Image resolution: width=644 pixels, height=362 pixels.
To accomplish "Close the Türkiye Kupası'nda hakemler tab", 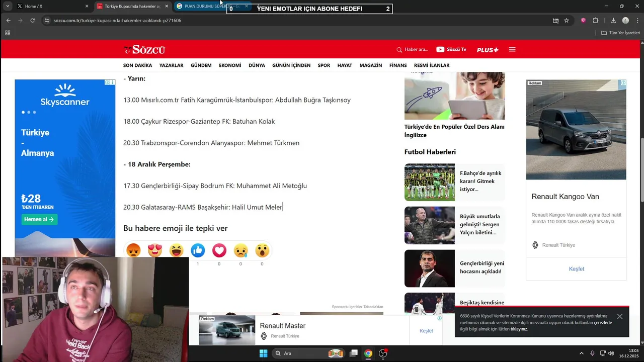I will click(x=167, y=6).
